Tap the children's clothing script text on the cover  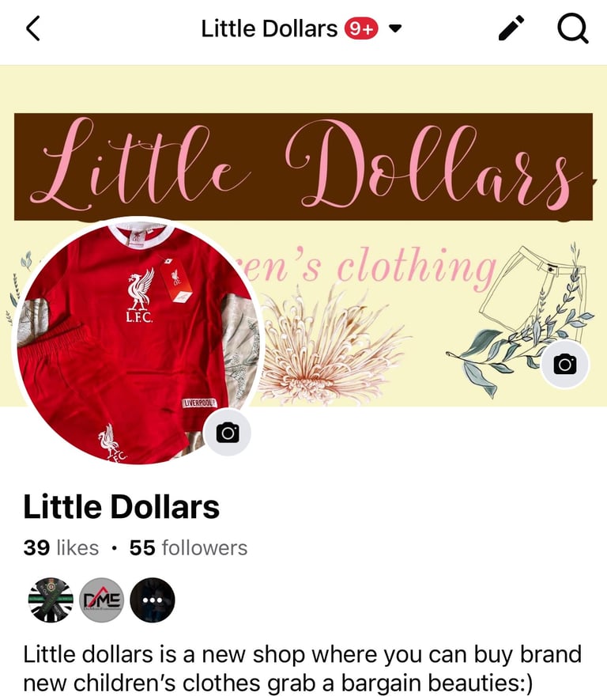coord(370,268)
